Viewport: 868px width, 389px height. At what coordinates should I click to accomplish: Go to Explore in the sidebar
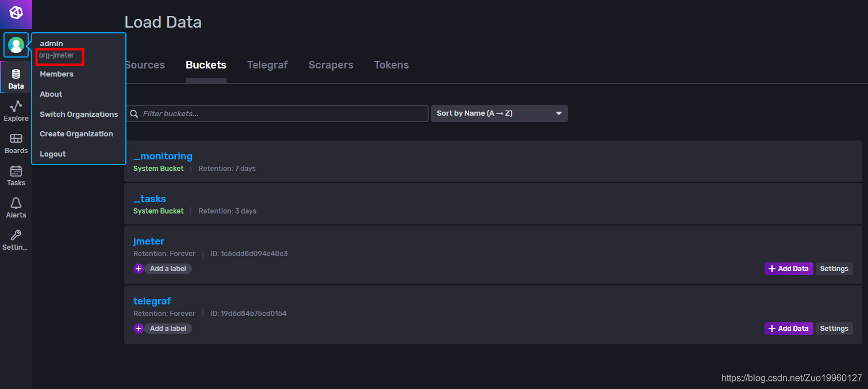click(x=16, y=111)
